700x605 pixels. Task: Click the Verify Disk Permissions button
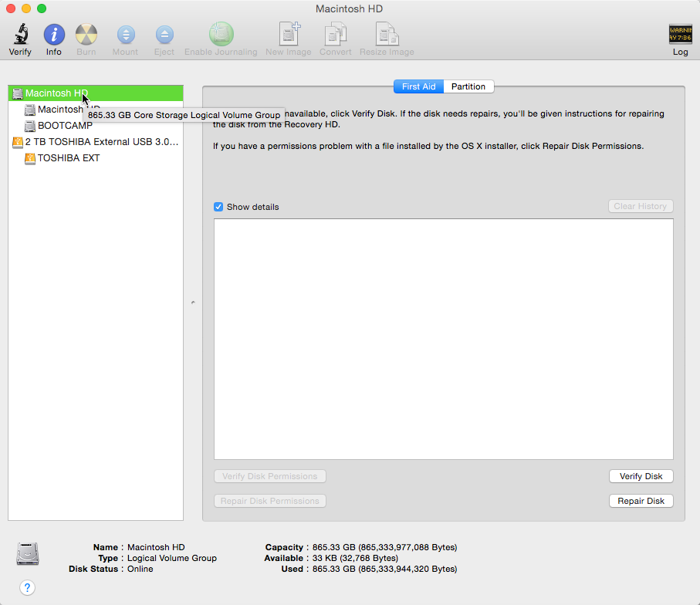point(270,476)
